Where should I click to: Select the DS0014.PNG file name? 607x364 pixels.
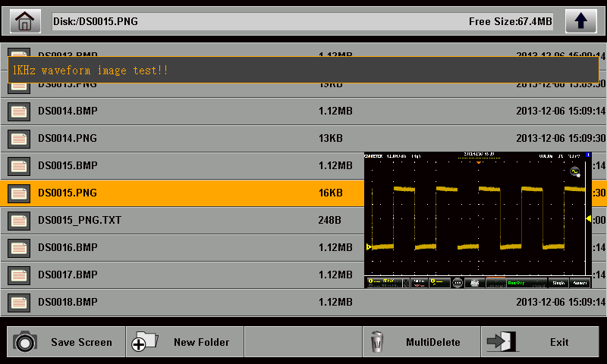tap(68, 138)
